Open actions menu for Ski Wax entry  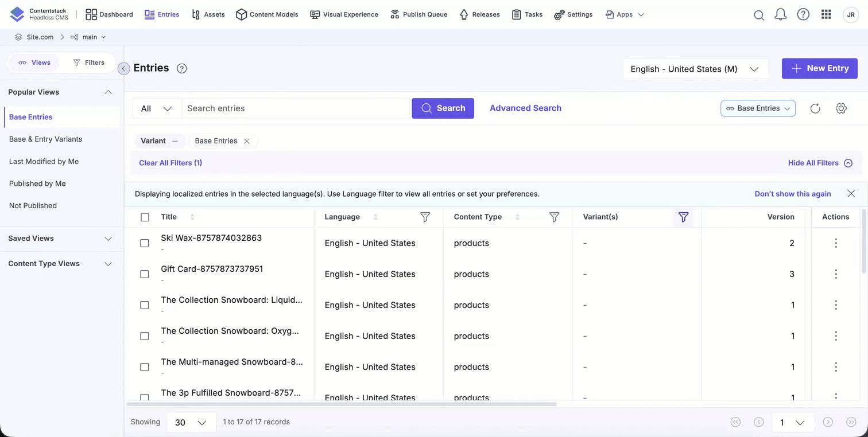coord(836,243)
